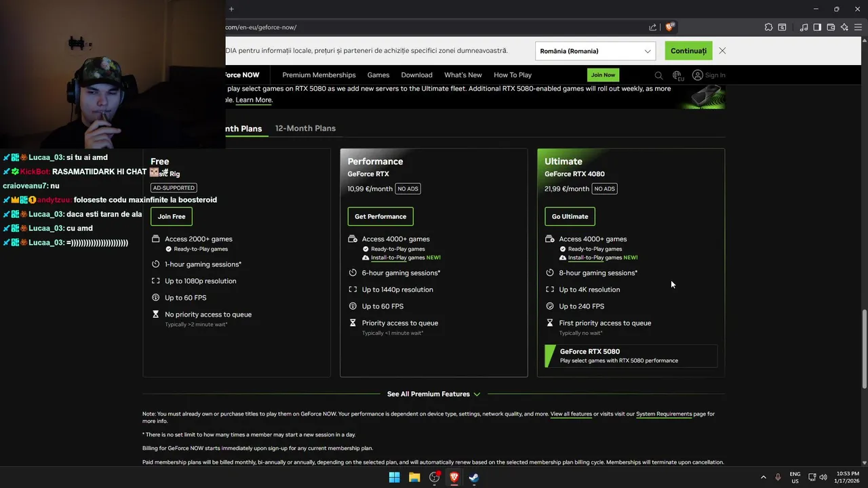
Task: Click the NVIDIA site search magnifier icon
Action: click(x=658, y=75)
